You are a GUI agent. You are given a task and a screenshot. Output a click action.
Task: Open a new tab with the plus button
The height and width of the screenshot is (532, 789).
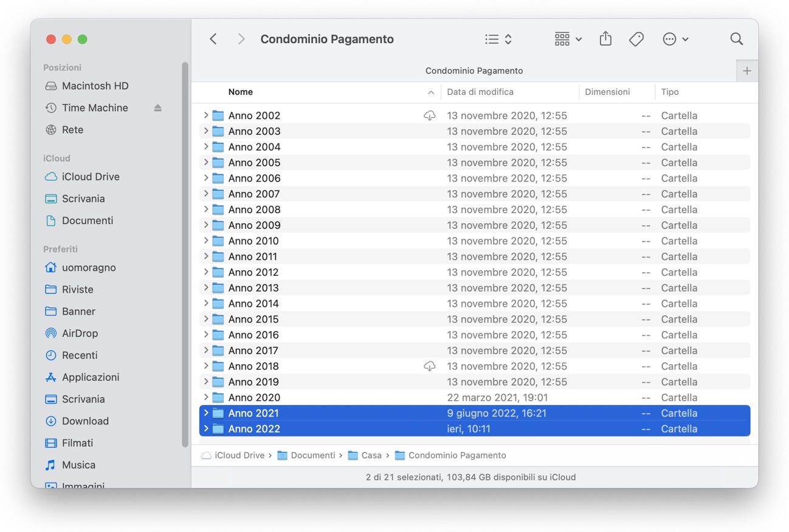click(746, 70)
